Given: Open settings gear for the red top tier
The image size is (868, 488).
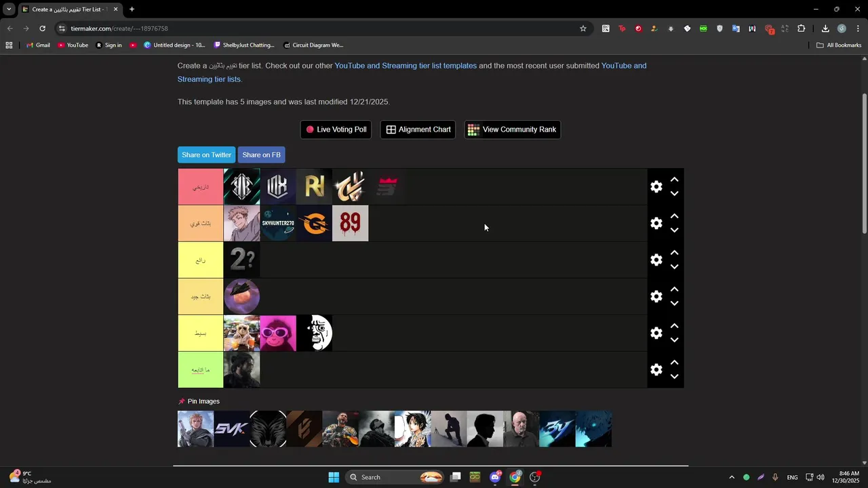Looking at the screenshot, I should [656, 186].
